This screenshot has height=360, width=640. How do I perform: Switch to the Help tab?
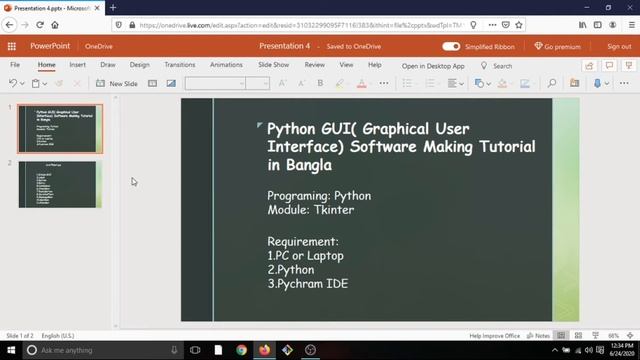[x=375, y=64]
